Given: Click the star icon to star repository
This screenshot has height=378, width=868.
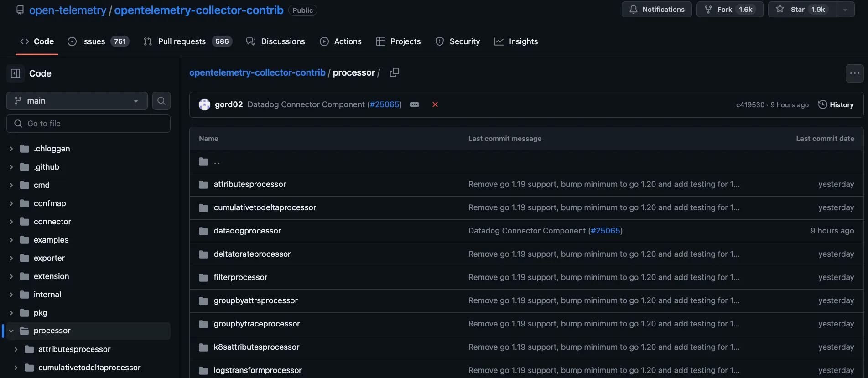Looking at the screenshot, I should coord(780,9).
